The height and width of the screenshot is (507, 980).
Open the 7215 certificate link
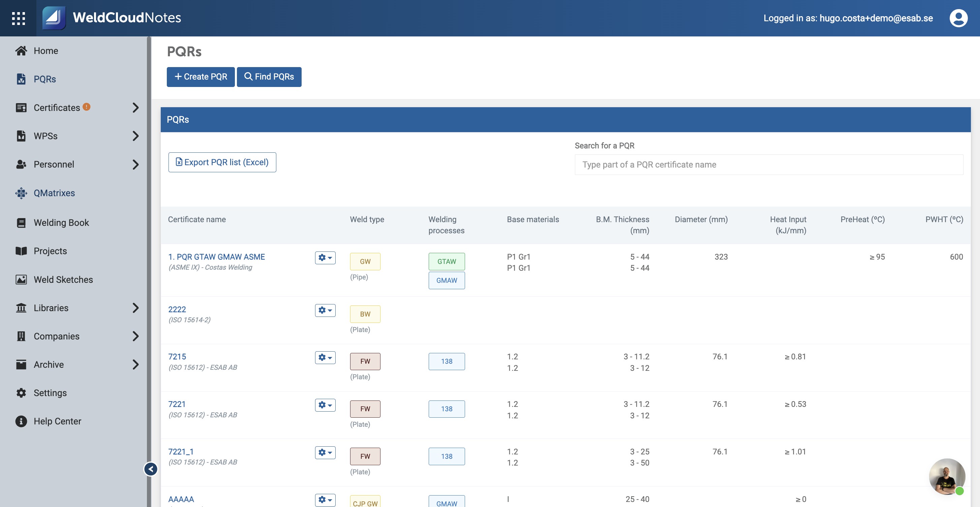(177, 357)
